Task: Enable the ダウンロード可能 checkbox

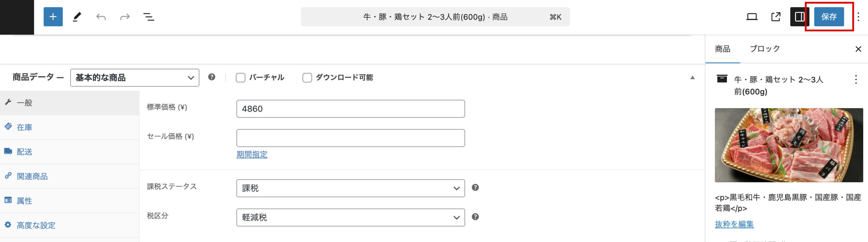Action: pos(307,78)
